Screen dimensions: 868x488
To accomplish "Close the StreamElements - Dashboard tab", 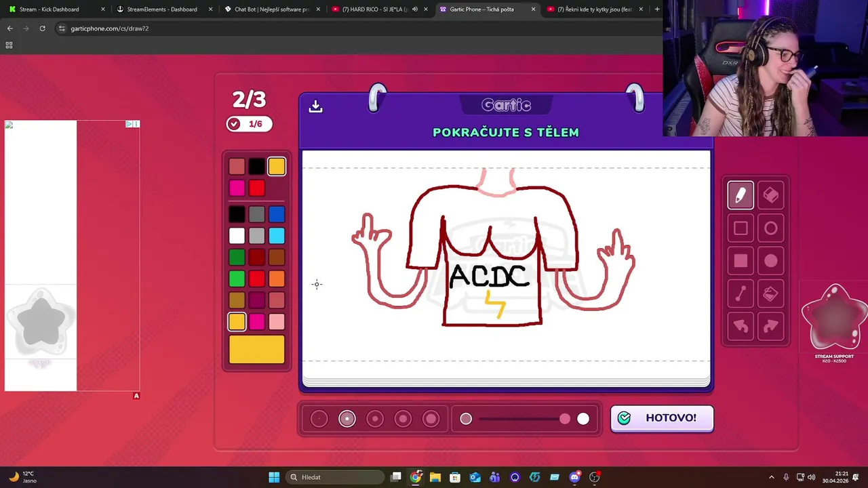I will click(210, 9).
